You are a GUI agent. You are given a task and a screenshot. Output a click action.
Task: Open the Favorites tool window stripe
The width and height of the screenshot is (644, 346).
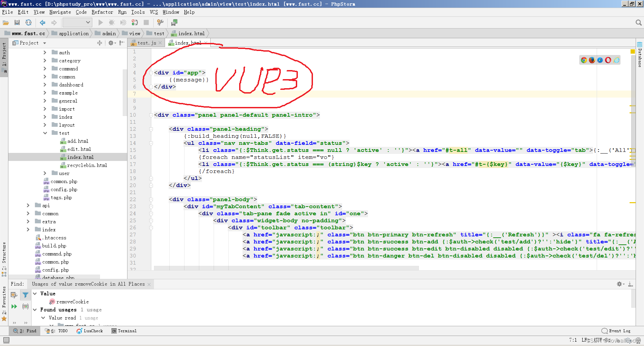click(4, 304)
